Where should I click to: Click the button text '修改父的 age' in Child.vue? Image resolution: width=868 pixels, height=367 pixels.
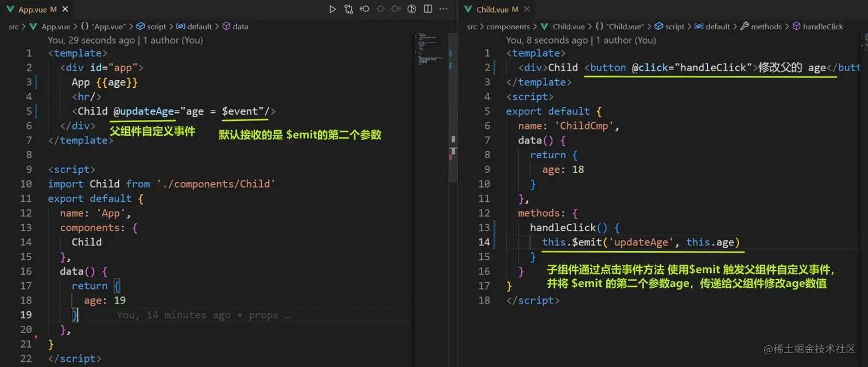[x=792, y=68]
